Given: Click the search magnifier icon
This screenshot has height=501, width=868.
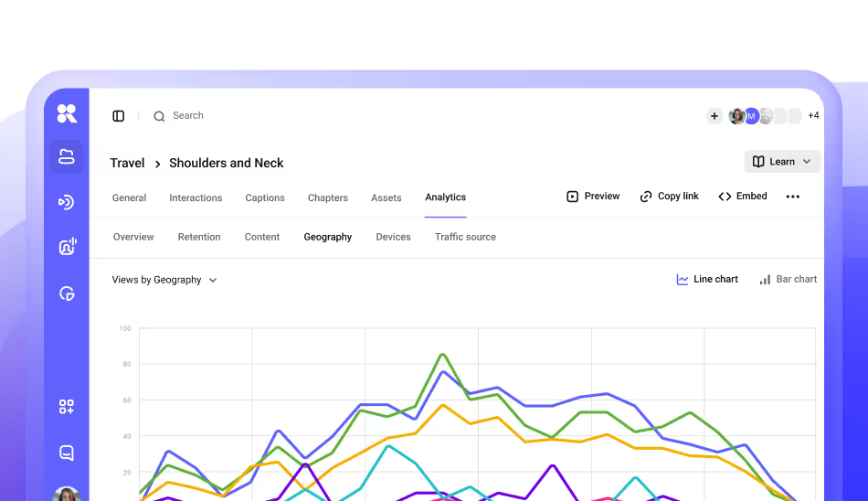Looking at the screenshot, I should tap(159, 116).
